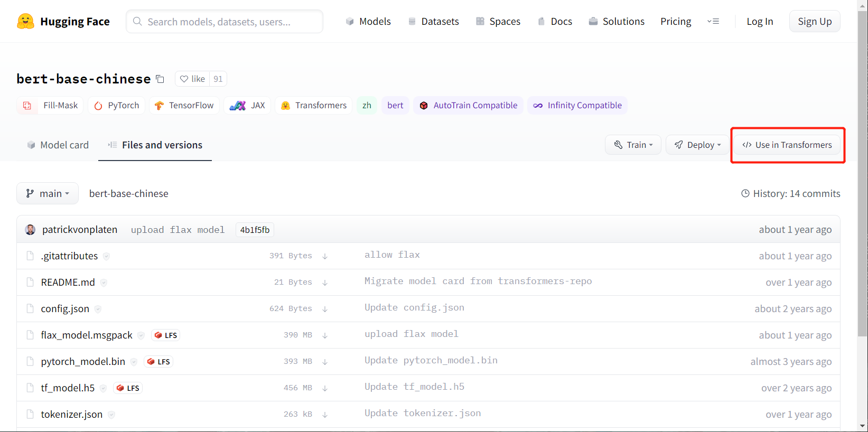Download config.json using its arrow icon
This screenshot has width=868, height=432.
(325, 309)
